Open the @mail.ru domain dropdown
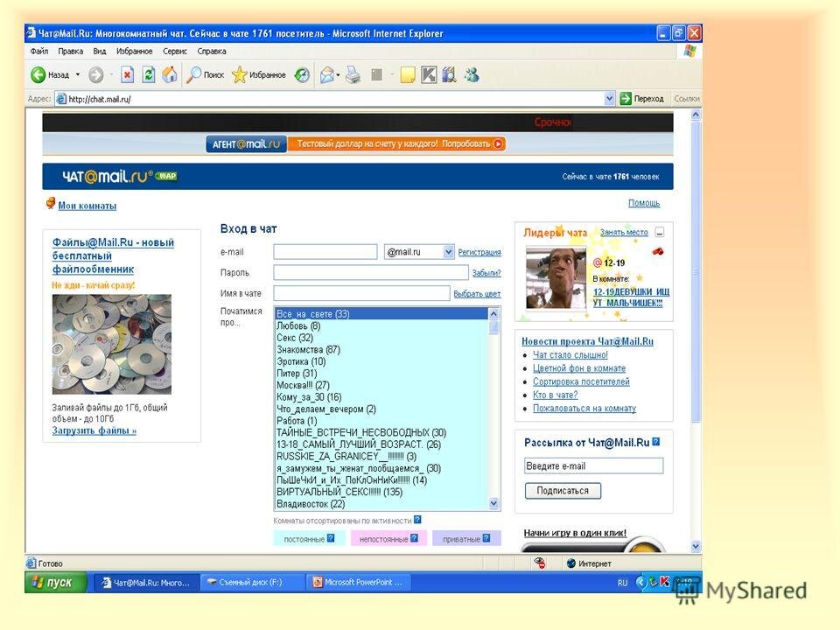840x630 pixels. (x=449, y=251)
